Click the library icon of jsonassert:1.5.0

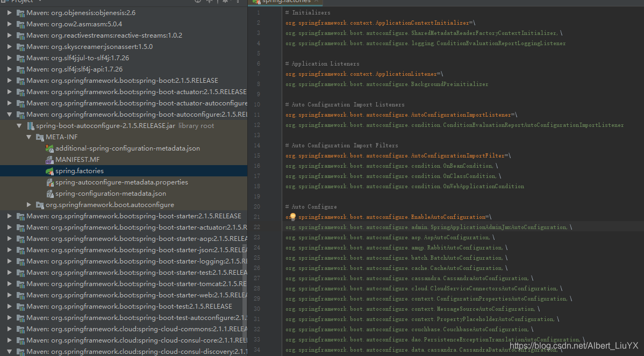pos(20,47)
